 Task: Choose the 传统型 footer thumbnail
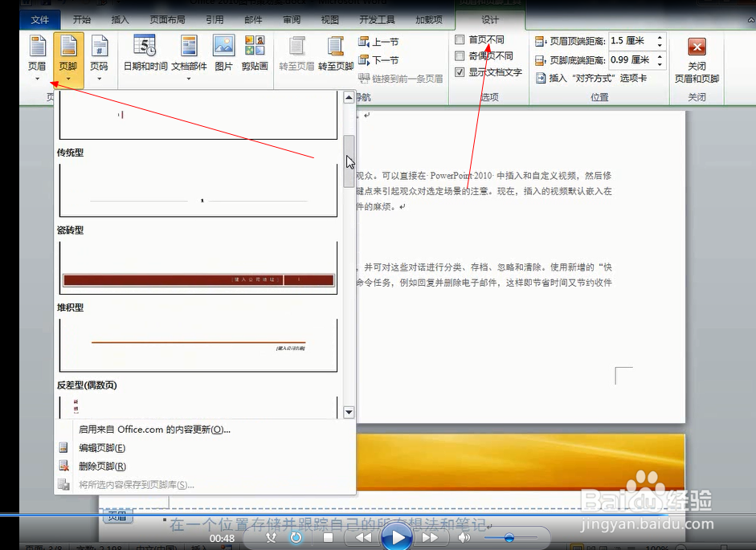click(198, 190)
